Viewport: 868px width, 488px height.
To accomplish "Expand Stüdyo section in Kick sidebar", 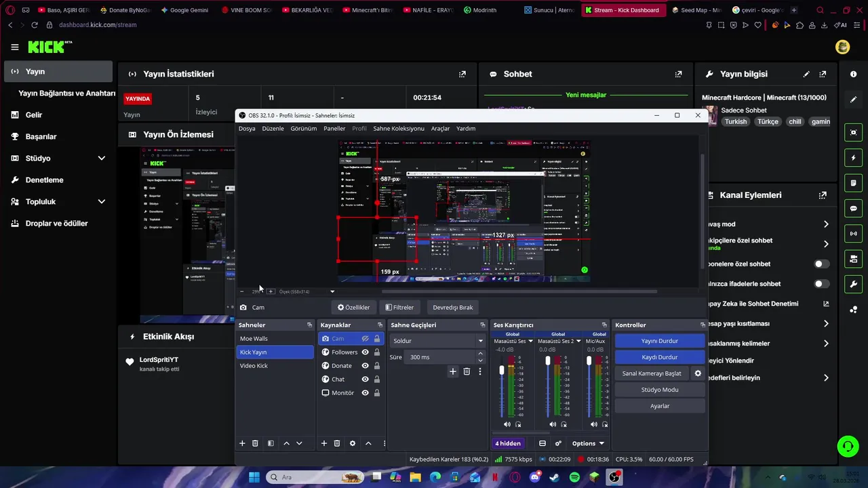I will 102,158.
